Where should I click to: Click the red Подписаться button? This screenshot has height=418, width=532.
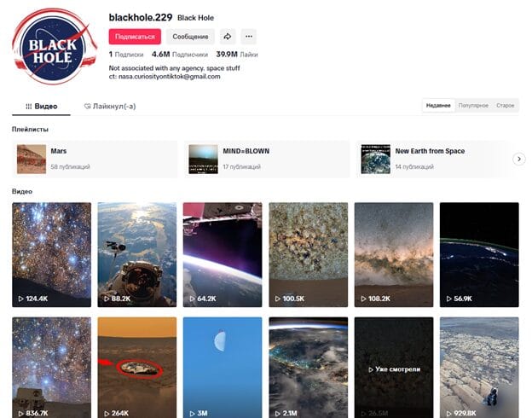pos(135,37)
